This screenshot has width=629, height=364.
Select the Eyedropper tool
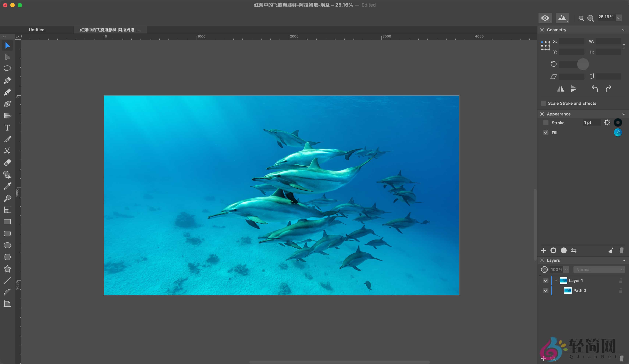[7, 186]
